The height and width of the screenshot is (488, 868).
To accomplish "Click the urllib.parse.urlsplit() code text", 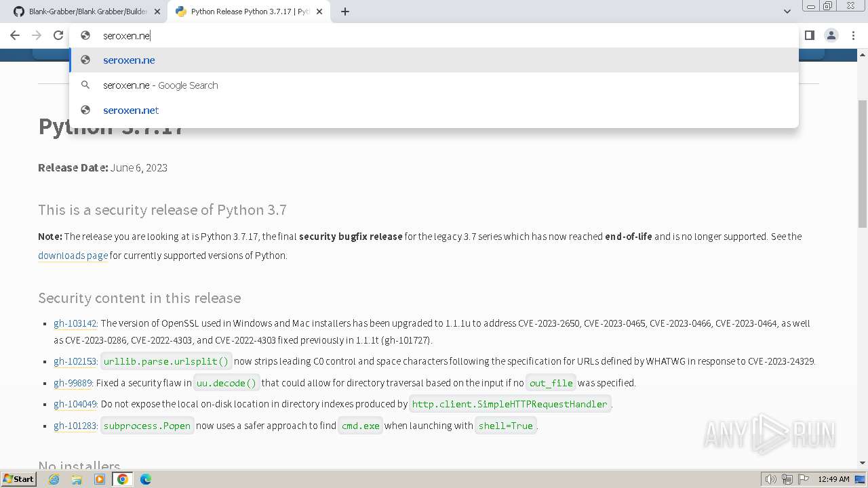I will [166, 361].
